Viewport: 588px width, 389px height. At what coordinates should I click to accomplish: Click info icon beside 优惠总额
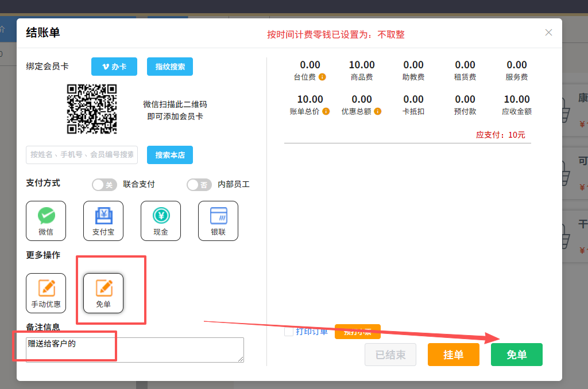378,111
